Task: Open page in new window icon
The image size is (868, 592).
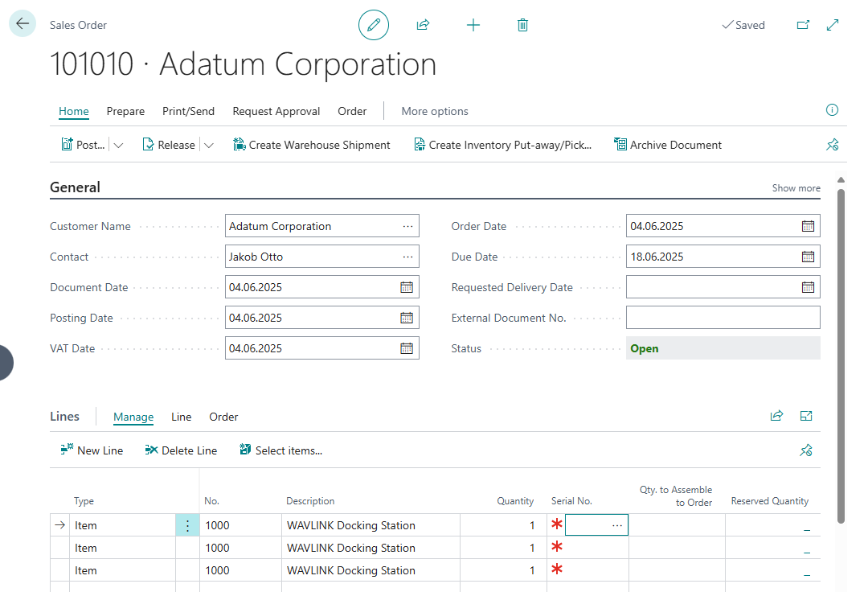Action: tap(803, 25)
